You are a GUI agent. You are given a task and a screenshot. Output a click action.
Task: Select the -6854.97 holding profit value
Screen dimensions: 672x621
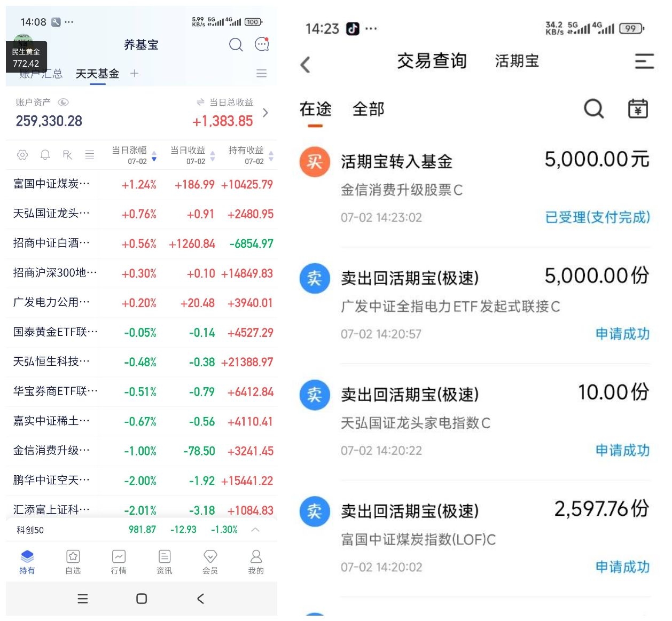tap(251, 244)
